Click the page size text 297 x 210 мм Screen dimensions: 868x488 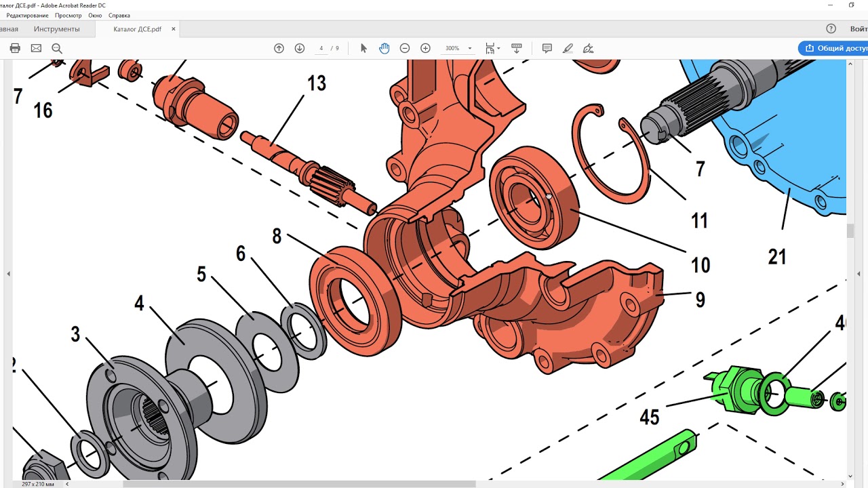coord(38,484)
